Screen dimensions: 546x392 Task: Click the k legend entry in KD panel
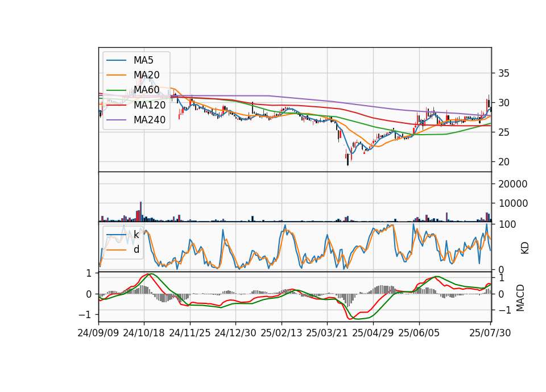(x=136, y=235)
